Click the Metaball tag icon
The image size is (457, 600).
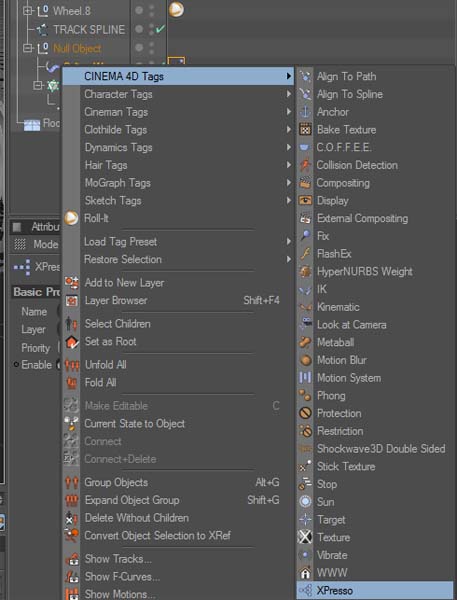point(305,342)
